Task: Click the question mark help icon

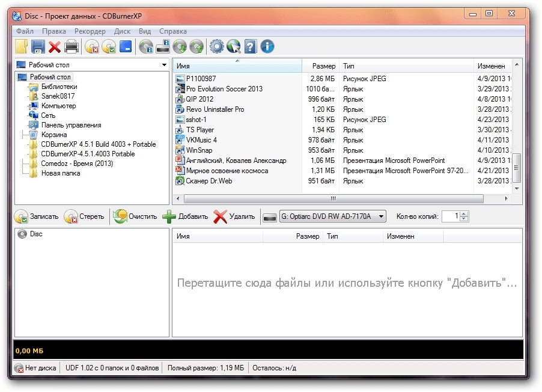Action: [x=250, y=46]
